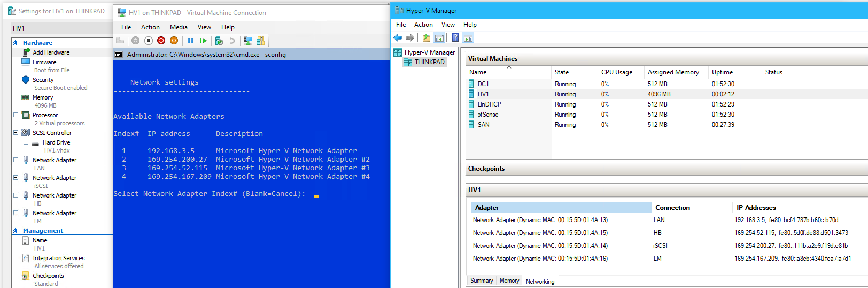The image size is (868, 288).
Task: Switch to the Networking tab
Action: tap(540, 281)
